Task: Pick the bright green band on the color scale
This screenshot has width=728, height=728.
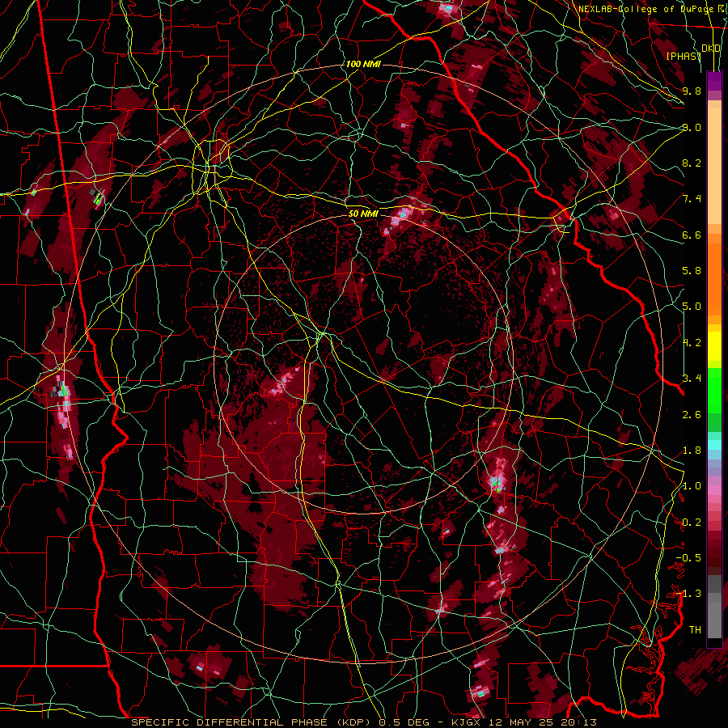Action: tap(714, 392)
